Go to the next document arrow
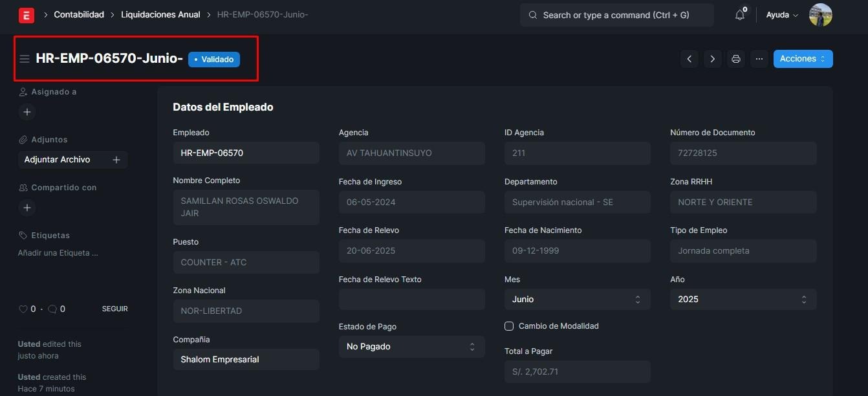868x396 pixels. (x=713, y=59)
